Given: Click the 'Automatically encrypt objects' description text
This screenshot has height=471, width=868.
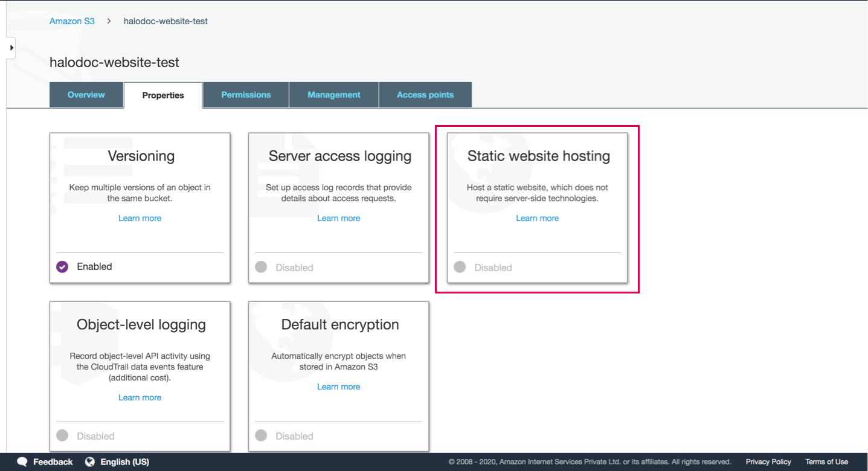Looking at the screenshot, I should pos(339,361).
